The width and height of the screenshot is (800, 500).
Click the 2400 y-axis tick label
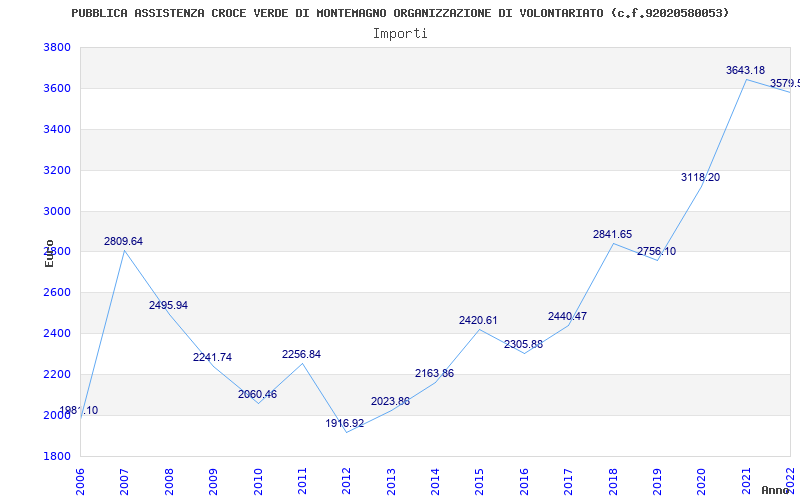tap(57, 333)
